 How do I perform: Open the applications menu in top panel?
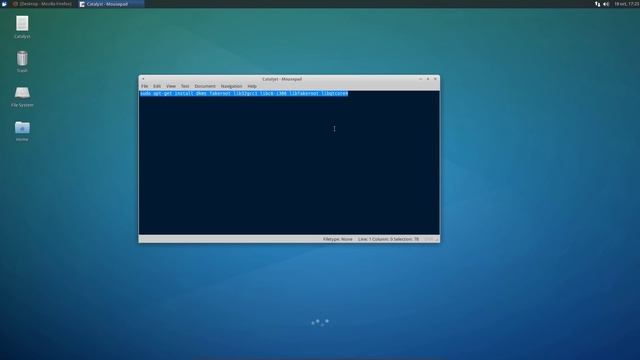tap(4, 4)
